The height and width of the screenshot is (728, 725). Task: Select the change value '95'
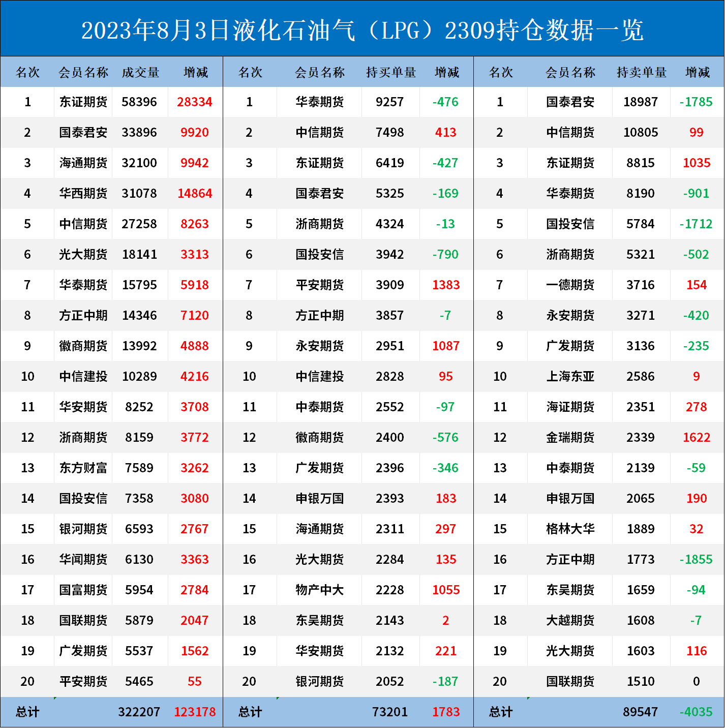pyautogui.click(x=446, y=377)
